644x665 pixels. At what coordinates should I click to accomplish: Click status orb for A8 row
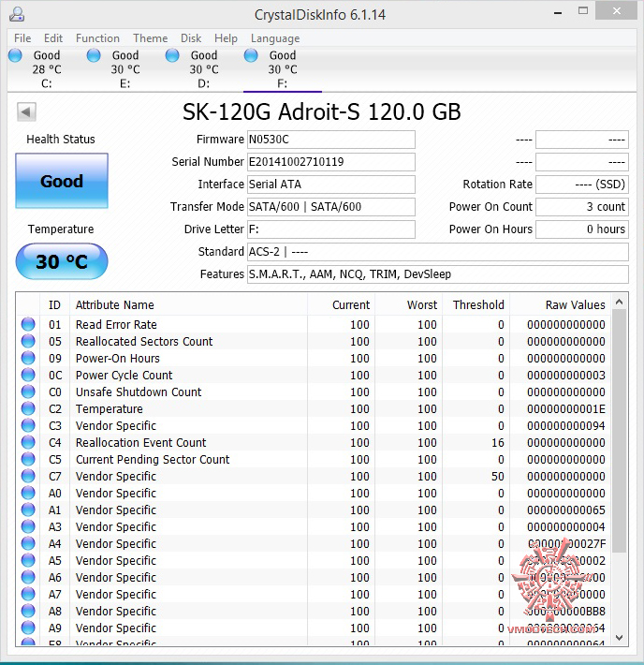tap(28, 611)
